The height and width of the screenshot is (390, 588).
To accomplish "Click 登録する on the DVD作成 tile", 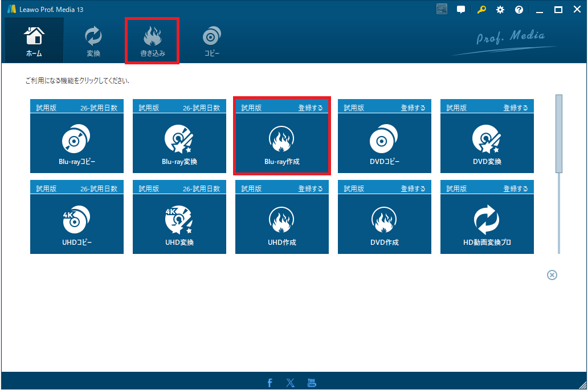I will 413,189.
